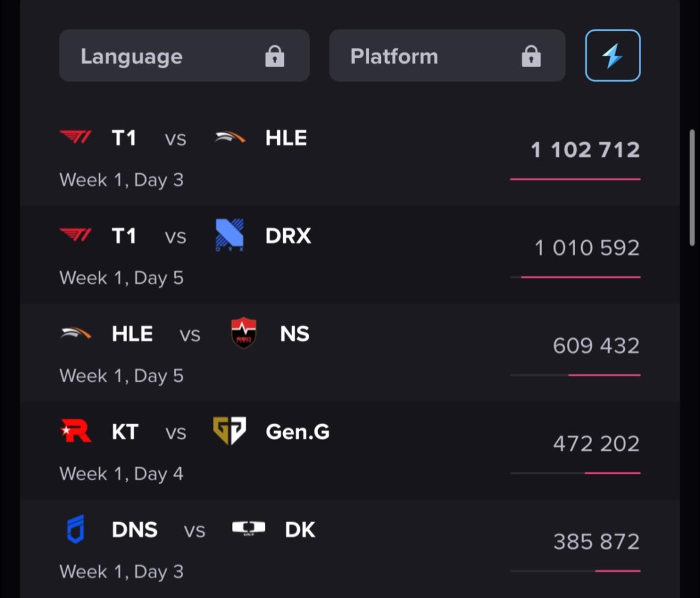Click the Language filter lock icon
This screenshot has width=700, height=598.
pos(275,57)
